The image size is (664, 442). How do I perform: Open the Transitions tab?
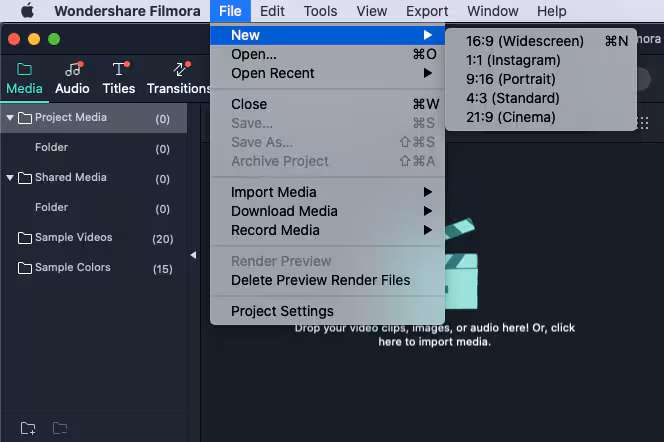click(179, 79)
